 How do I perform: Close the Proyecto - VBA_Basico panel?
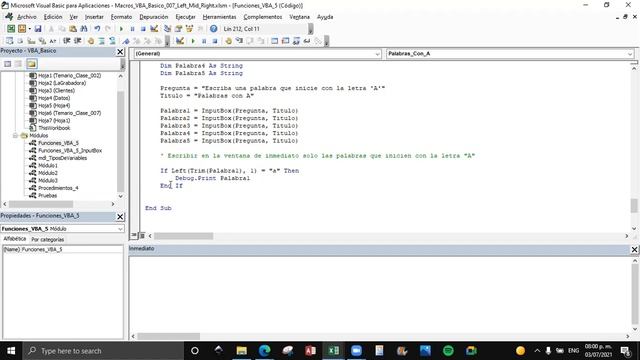tap(120, 51)
